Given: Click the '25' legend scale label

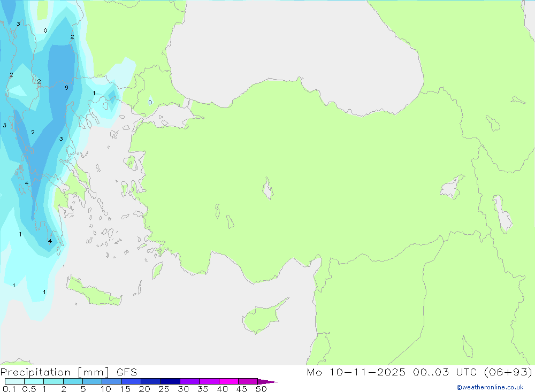Looking at the screenshot, I should [x=164, y=389].
